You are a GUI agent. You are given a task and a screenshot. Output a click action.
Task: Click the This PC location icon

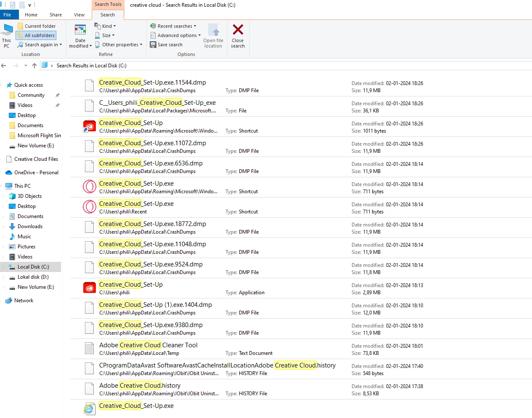(7, 36)
